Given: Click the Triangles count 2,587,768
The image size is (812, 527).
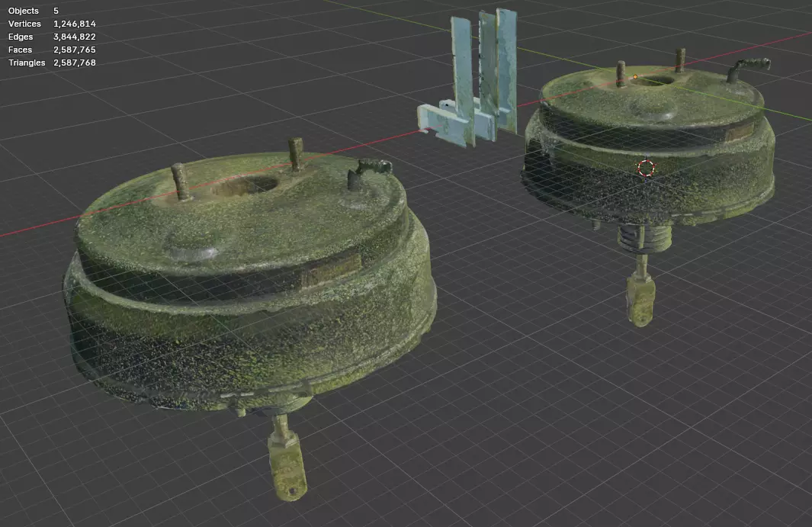Looking at the screenshot, I should point(75,63).
